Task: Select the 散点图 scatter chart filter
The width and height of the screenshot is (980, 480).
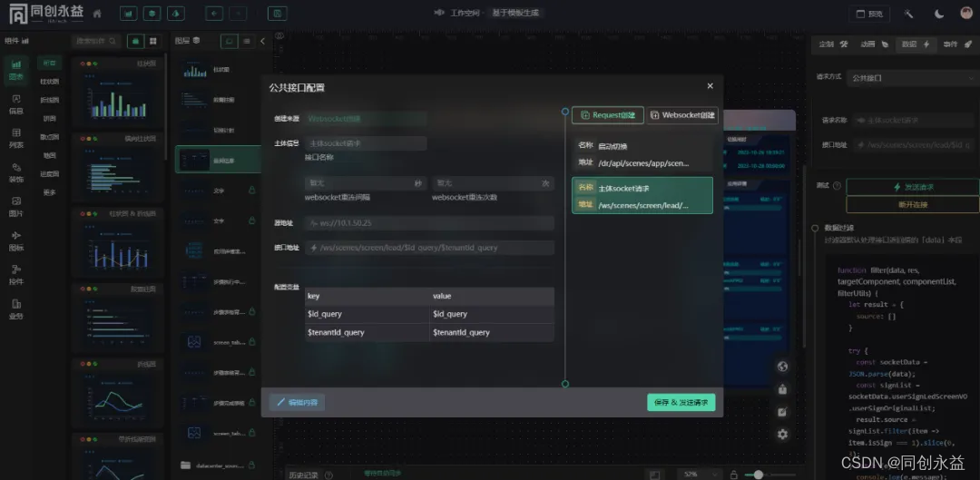Action: tap(49, 137)
